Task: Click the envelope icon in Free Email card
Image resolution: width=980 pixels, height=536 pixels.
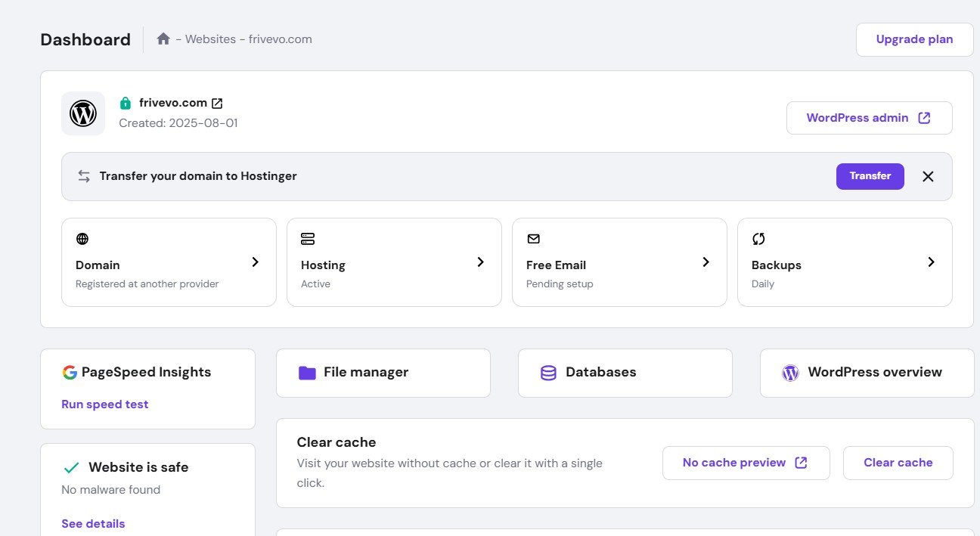Action: 533,239
